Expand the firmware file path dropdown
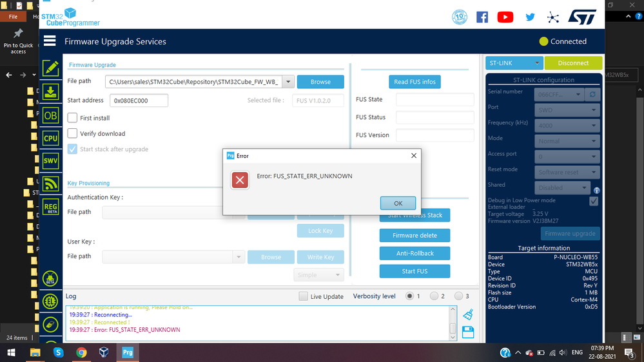 point(288,82)
